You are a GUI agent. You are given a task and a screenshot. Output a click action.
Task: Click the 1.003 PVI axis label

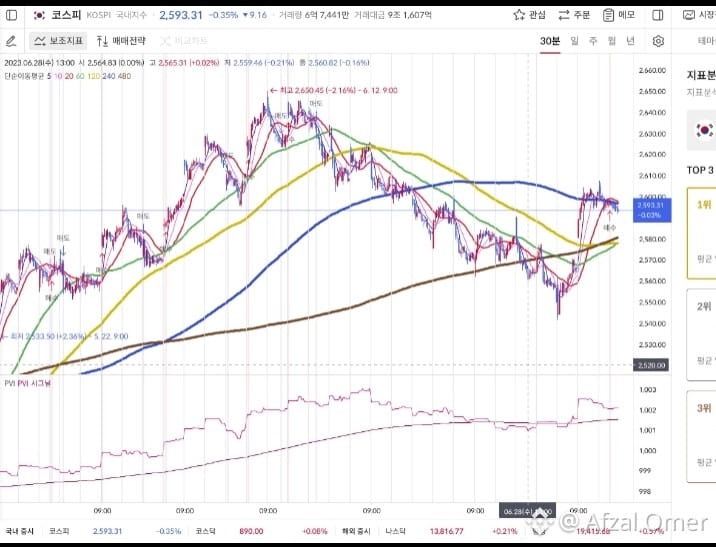tap(648, 389)
